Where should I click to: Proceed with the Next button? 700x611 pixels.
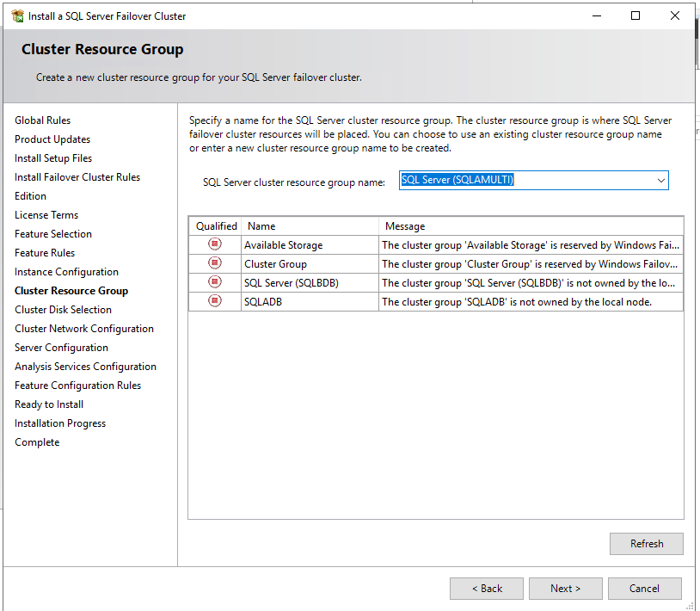(x=566, y=589)
